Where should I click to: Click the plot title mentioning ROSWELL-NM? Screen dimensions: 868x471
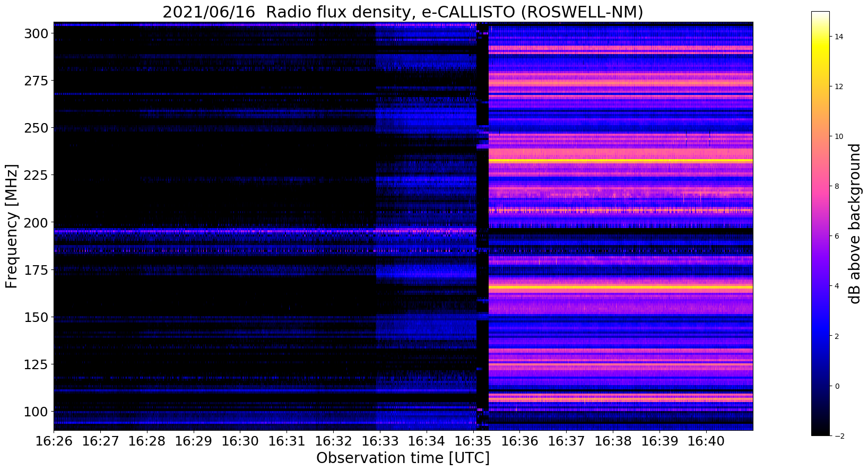403,12
